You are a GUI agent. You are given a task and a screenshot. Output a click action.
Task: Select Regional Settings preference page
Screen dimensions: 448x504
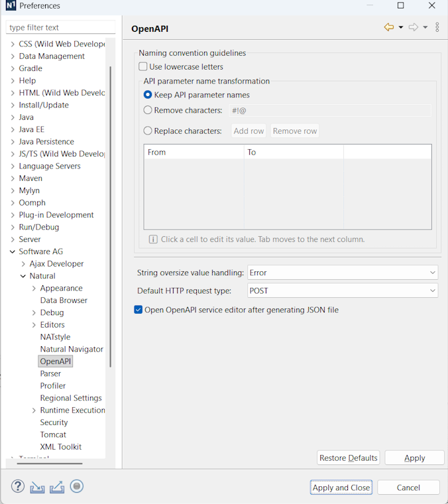[x=71, y=399]
